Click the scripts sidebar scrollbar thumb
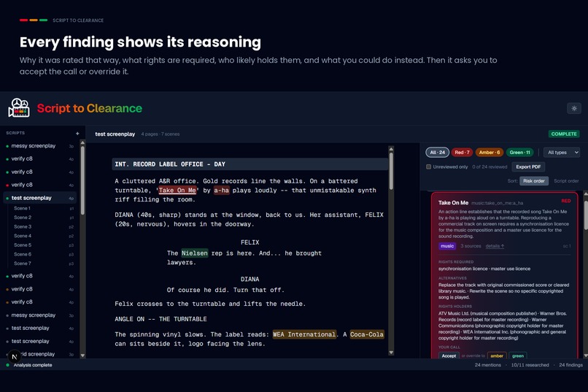588x392 pixels. pos(82,181)
